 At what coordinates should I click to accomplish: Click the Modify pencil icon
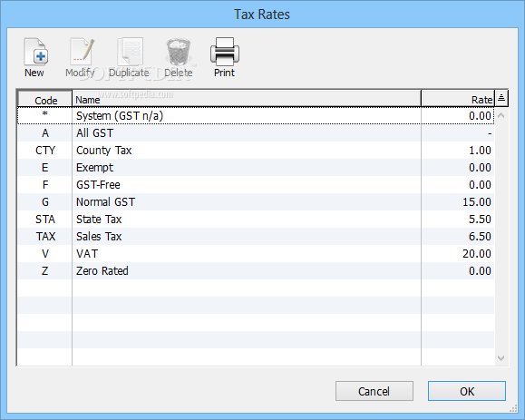[x=82, y=52]
